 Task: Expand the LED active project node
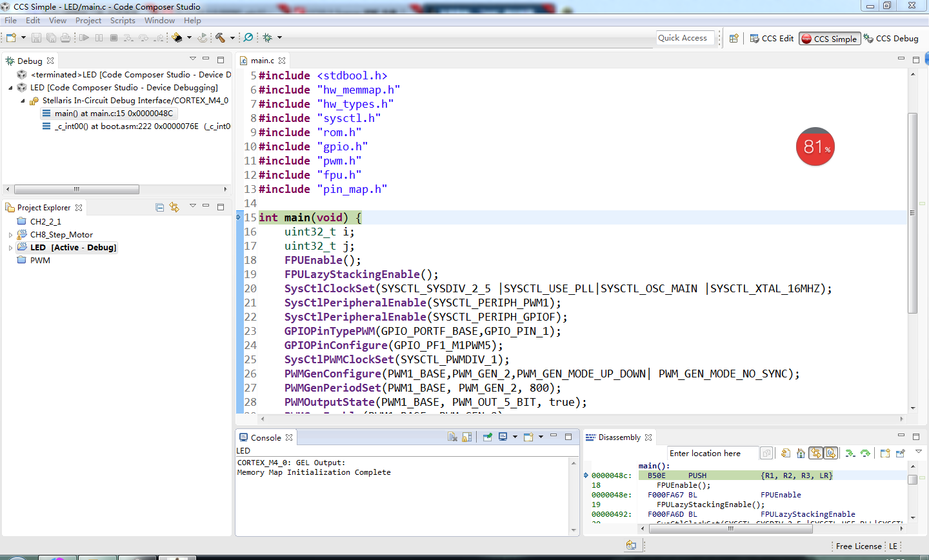pyautogui.click(x=10, y=248)
